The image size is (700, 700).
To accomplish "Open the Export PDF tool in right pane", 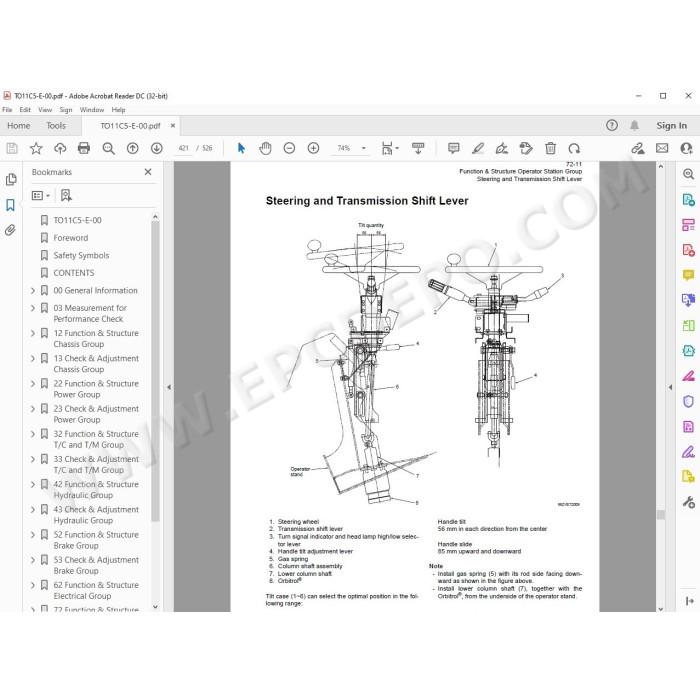I will pos(688,200).
